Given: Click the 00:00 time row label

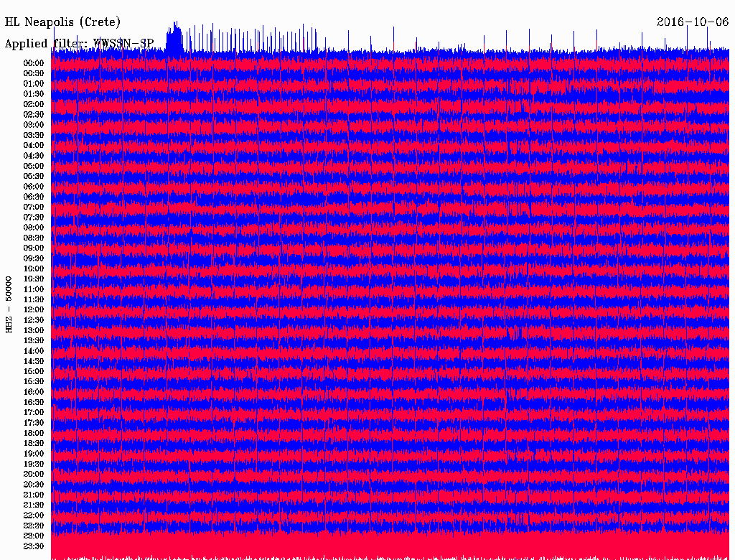Looking at the screenshot, I should (x=34, y=63).
